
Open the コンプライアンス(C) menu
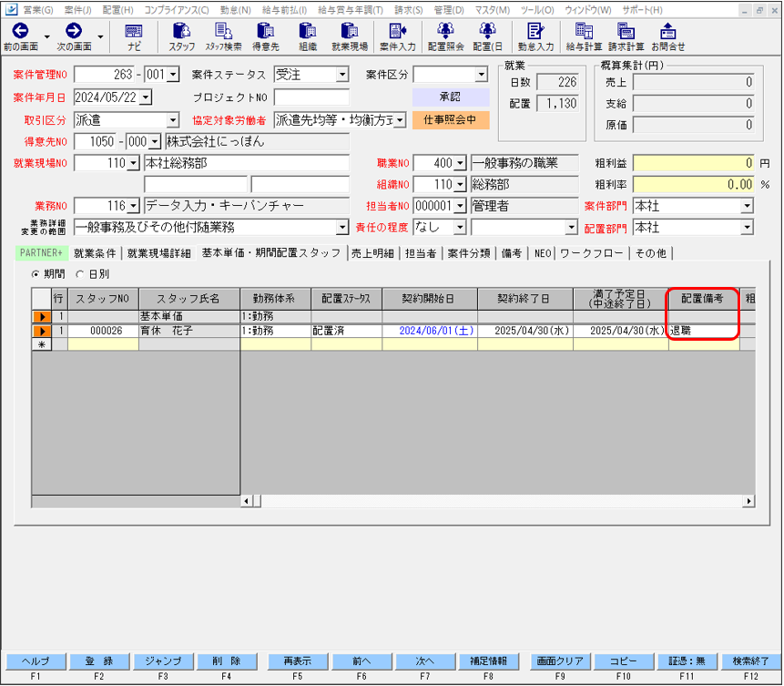[177, 9]
